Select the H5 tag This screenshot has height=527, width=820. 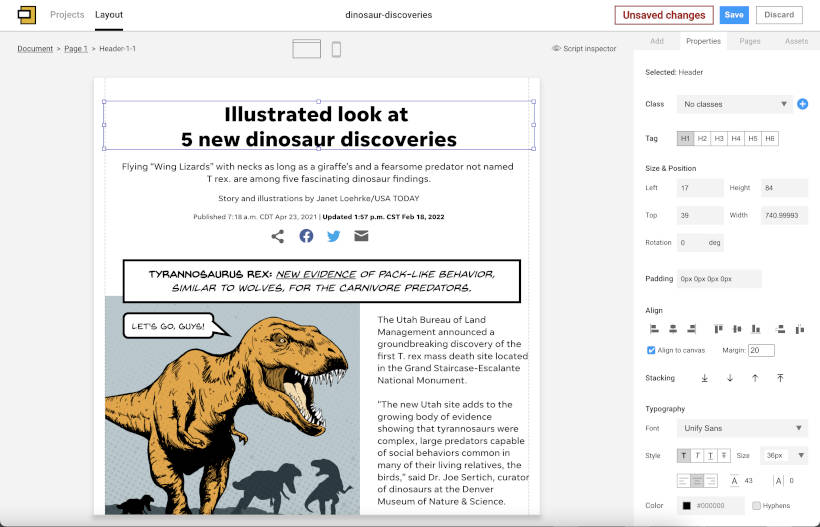click(x=753, y=139)
